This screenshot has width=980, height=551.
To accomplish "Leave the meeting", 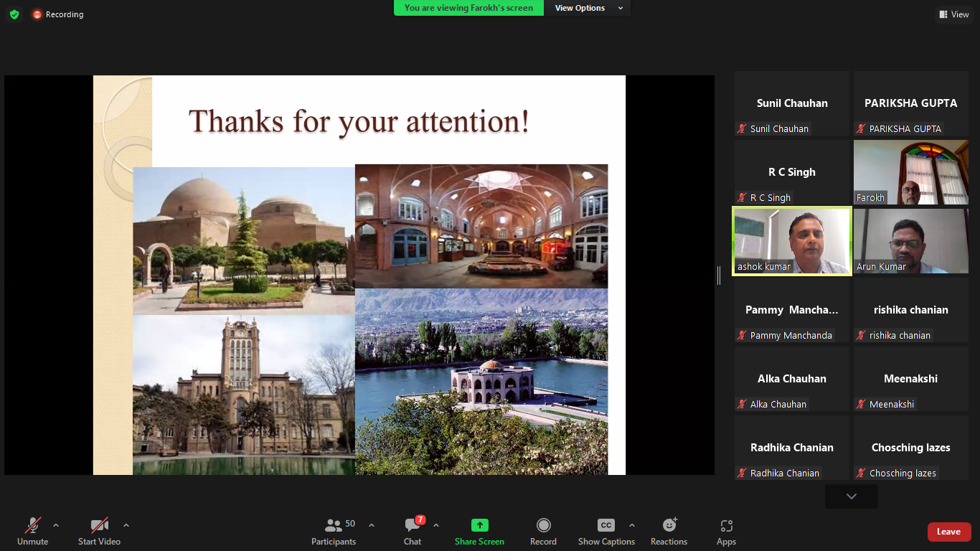I will 948,532.
